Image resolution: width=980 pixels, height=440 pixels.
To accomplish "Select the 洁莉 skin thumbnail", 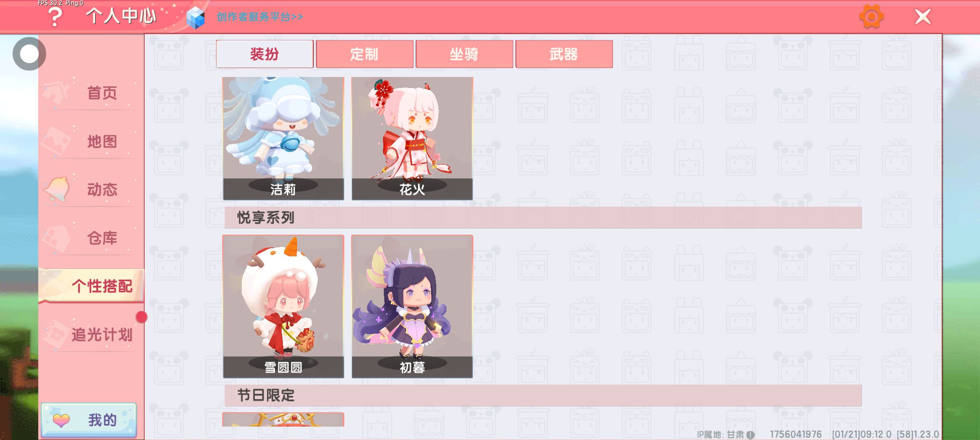I will (x=283, y=138).
